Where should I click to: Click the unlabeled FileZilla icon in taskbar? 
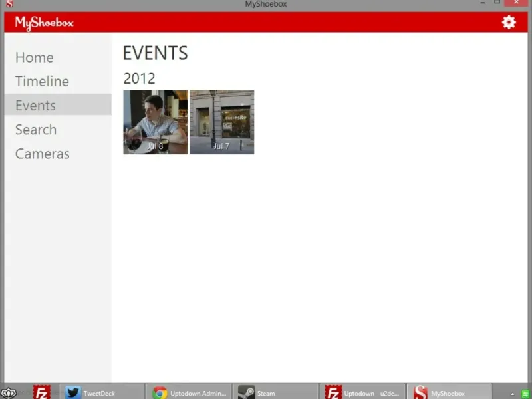[42, 392]
